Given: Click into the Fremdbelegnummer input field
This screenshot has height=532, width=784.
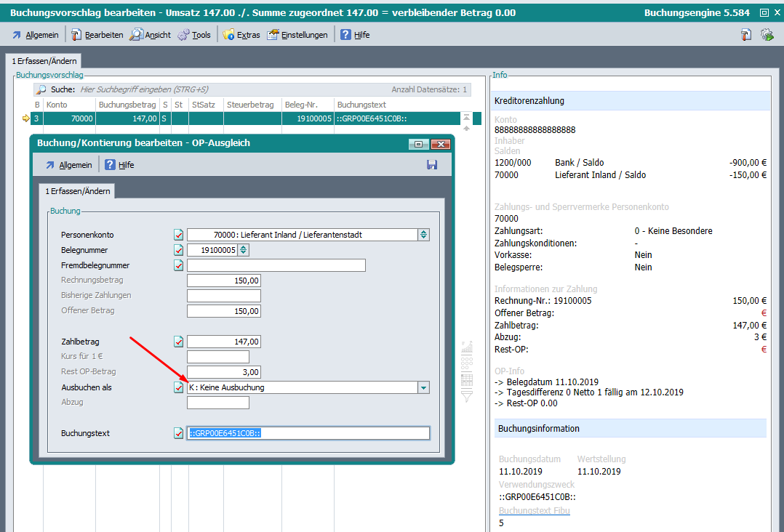Looking at the screenshot, I should tap(276, 265).
